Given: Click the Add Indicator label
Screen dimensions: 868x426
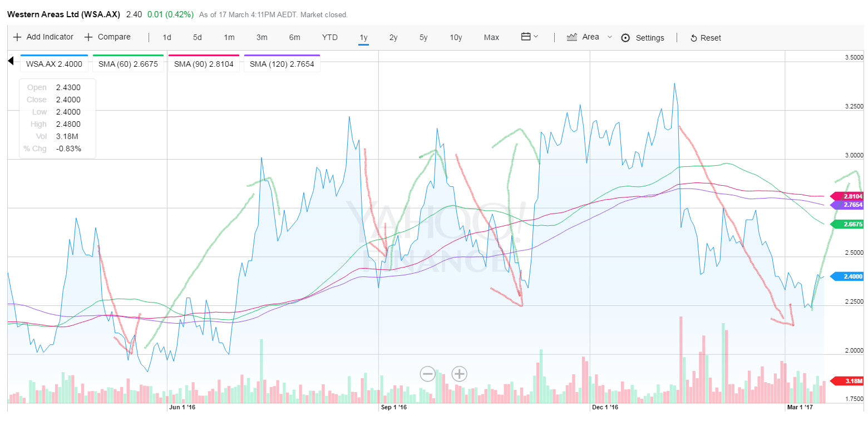Looking at the screenshot, I should pos(50,37).
